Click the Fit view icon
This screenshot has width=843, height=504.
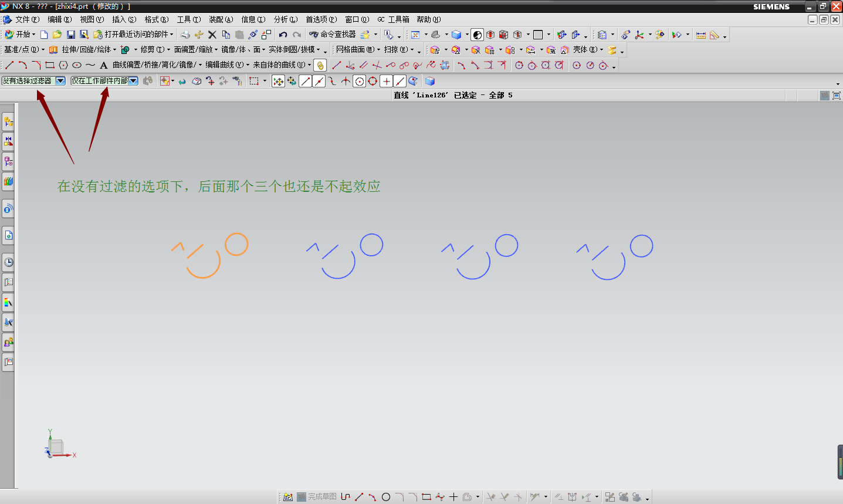tap(415, 35)
